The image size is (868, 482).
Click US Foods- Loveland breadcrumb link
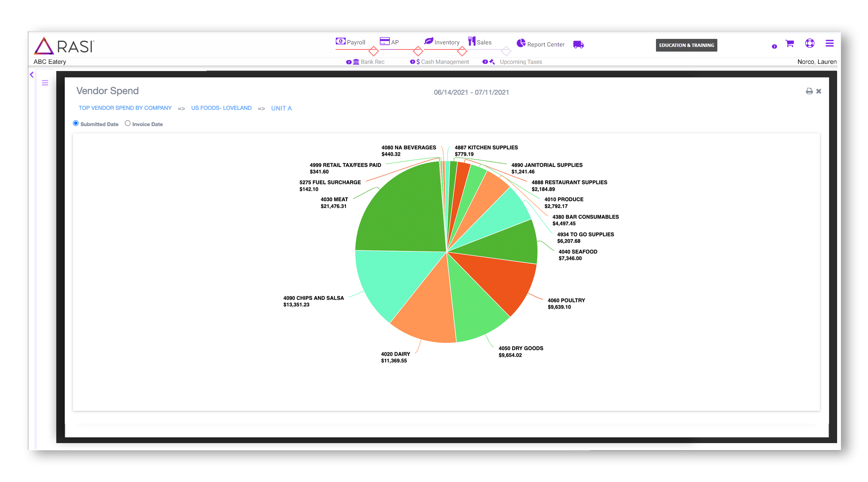coord(221,108)
